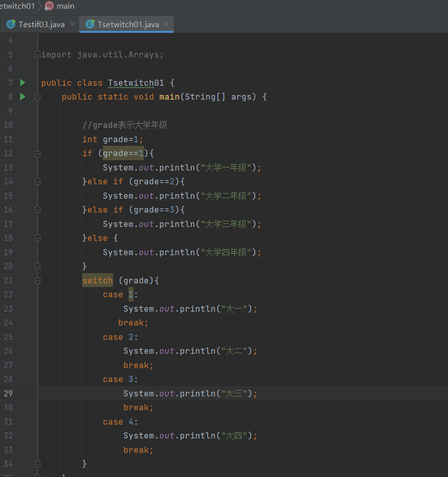This screenshot has width=448, height=477.
Task: Click the highlighted grade==1 condition
Action: point(123,154)
